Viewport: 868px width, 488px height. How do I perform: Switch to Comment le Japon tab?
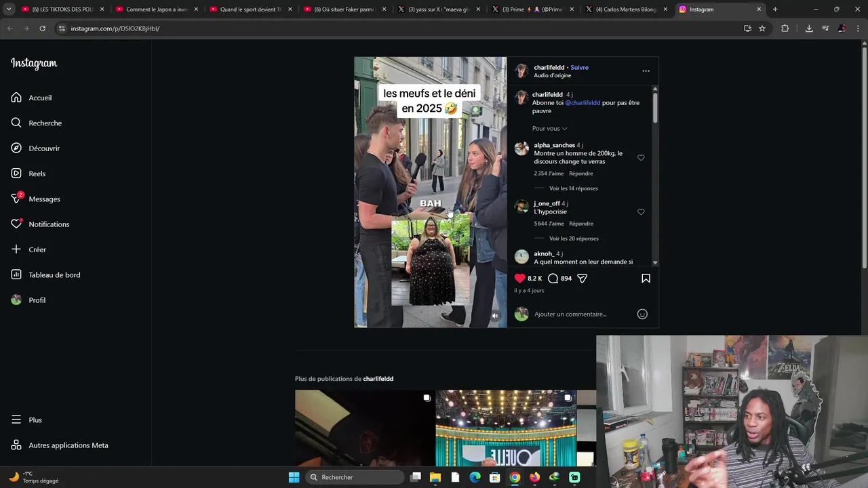(x=157, y=9)
